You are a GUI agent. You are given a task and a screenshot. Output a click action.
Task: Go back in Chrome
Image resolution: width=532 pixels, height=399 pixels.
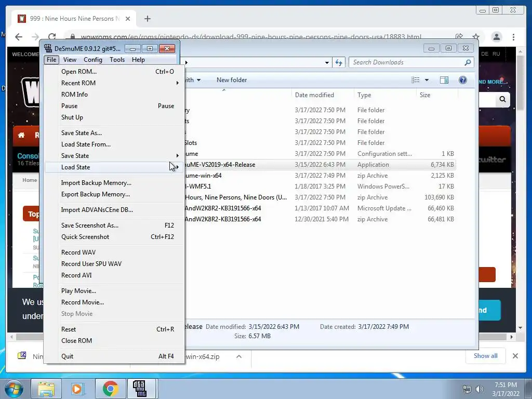pos(19,37)
